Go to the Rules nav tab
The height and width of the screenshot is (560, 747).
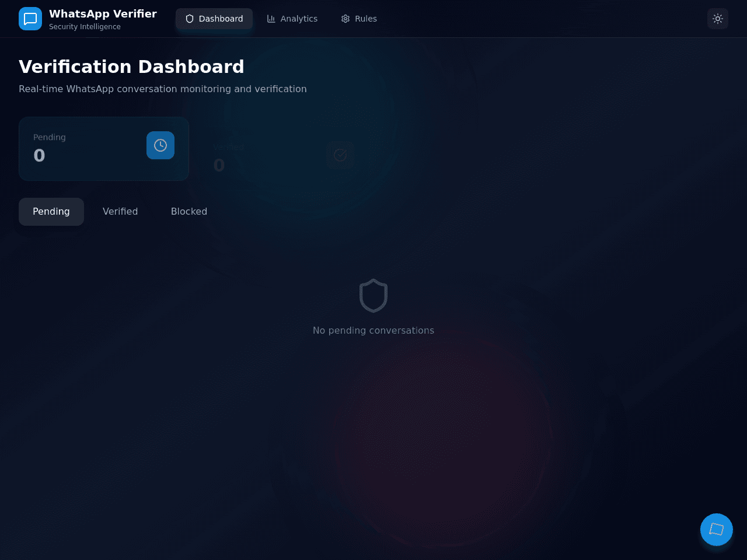click(x=359, y=19)
